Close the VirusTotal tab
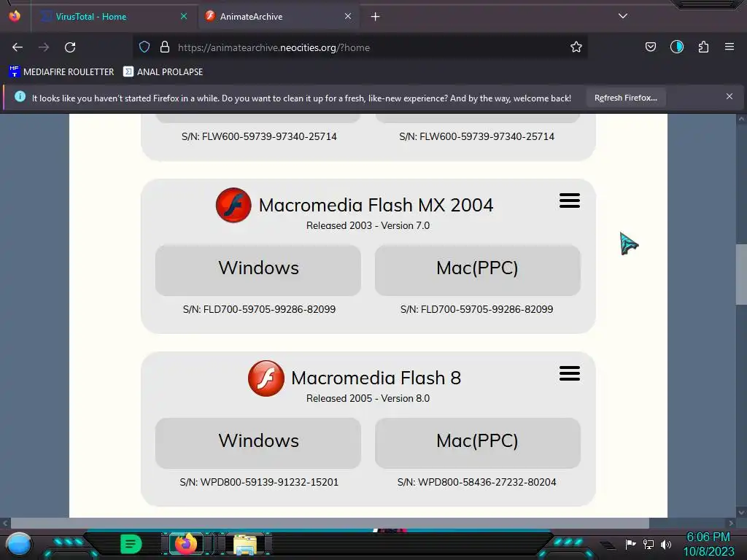This screenshot has height=560, width=747. pyautogui.click(x=184, y=16)
